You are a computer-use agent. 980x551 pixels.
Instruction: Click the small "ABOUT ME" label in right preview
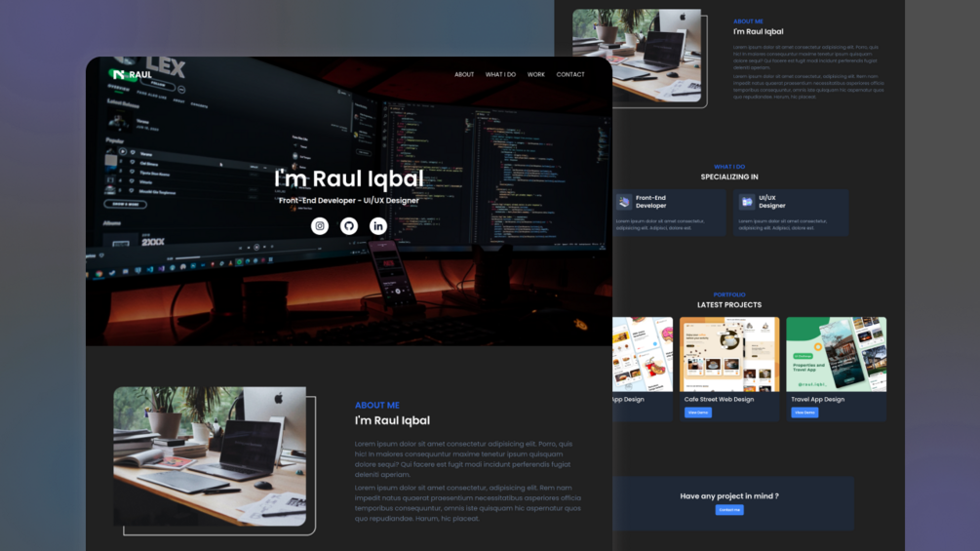pyautogui.click(x=748, y=21)
